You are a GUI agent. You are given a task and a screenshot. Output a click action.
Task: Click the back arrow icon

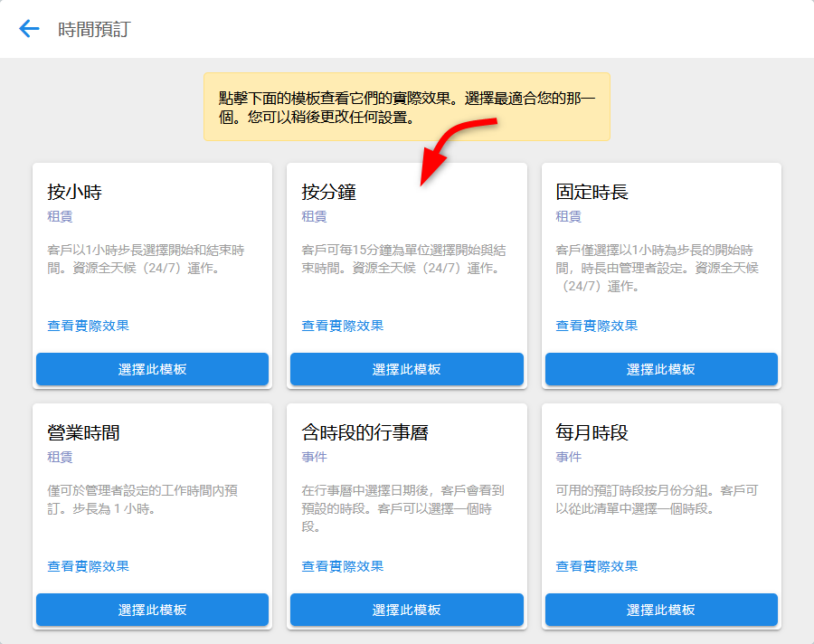pos(29,29)
